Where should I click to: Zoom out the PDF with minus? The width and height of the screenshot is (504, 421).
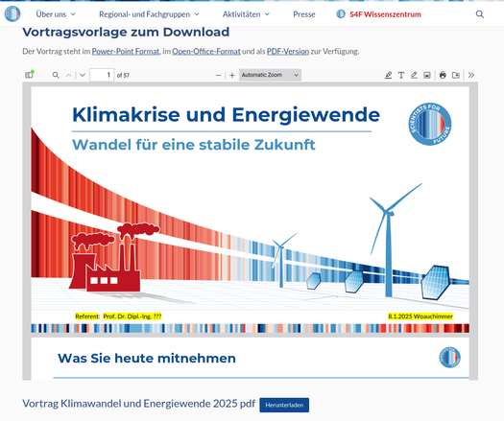219,75
